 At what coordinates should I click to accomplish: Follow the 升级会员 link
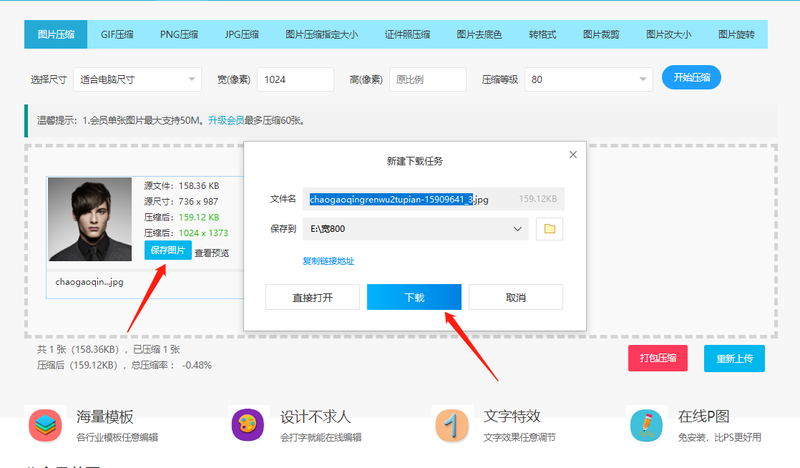coord(226,121)
